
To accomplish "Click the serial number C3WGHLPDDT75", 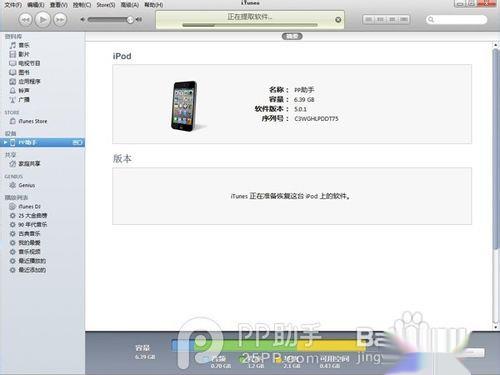I will [316, 119].
